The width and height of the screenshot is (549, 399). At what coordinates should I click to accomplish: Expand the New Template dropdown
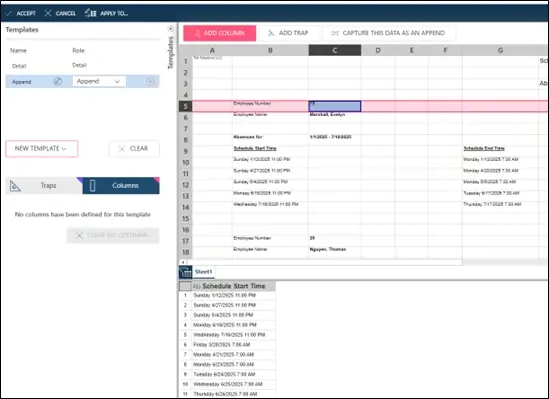[x=42, y=149]
